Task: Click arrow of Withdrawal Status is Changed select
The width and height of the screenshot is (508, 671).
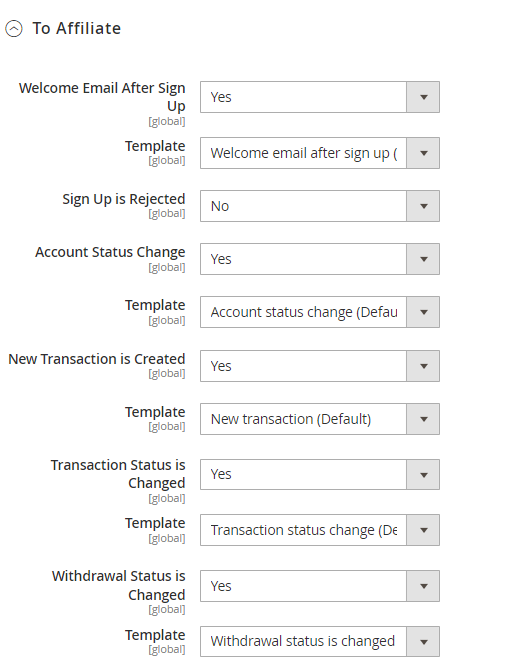Action: (x=423, y=586)
